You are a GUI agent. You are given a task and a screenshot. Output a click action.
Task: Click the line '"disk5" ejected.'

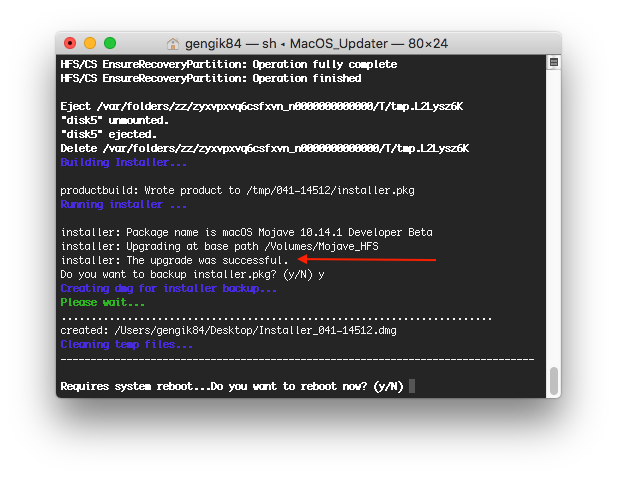pyautogui.click(x=109, y=135)
